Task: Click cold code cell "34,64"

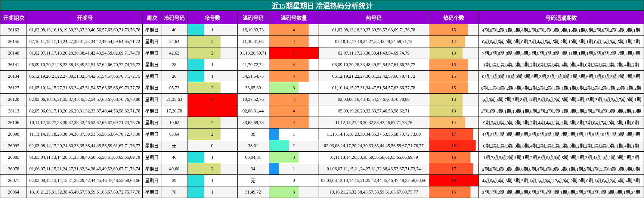Action: tap(174, 41)
